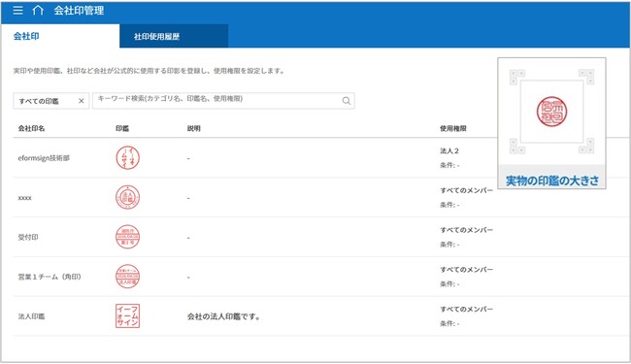Click すべてのメンバー in 営業1チーム row
631x364 pixels.
pyautogui.click(x=466, y=270)
